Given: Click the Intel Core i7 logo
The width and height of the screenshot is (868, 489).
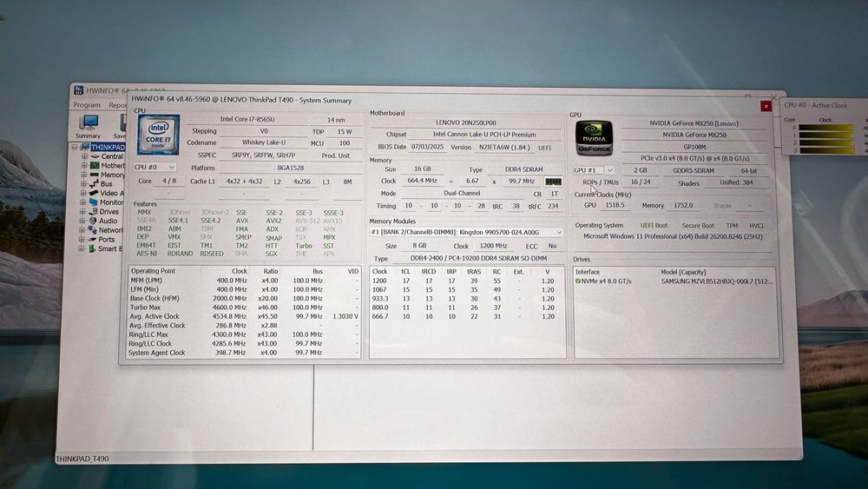Looking at the screenshot, I should tap(158, 135).
